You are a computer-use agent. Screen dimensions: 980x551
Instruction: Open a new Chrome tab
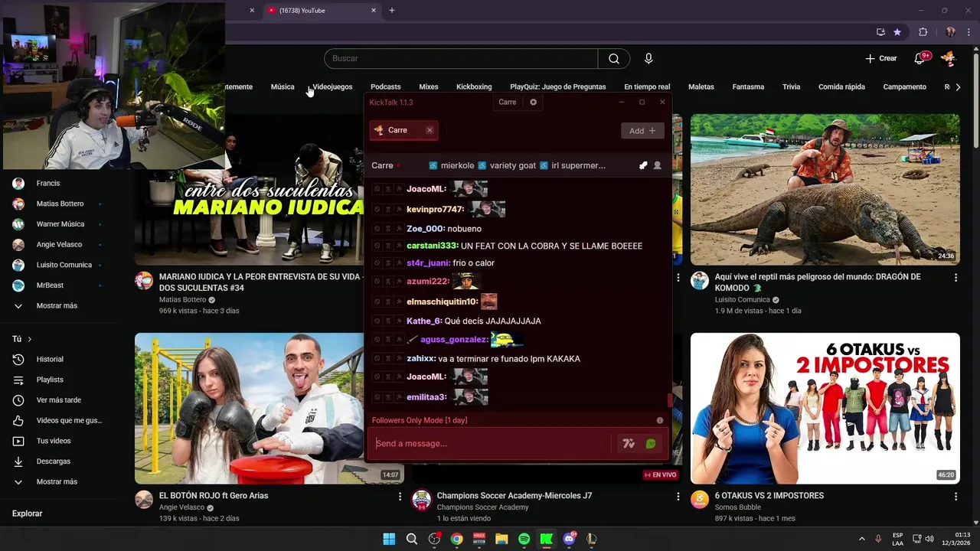click(x=392, y=11)
